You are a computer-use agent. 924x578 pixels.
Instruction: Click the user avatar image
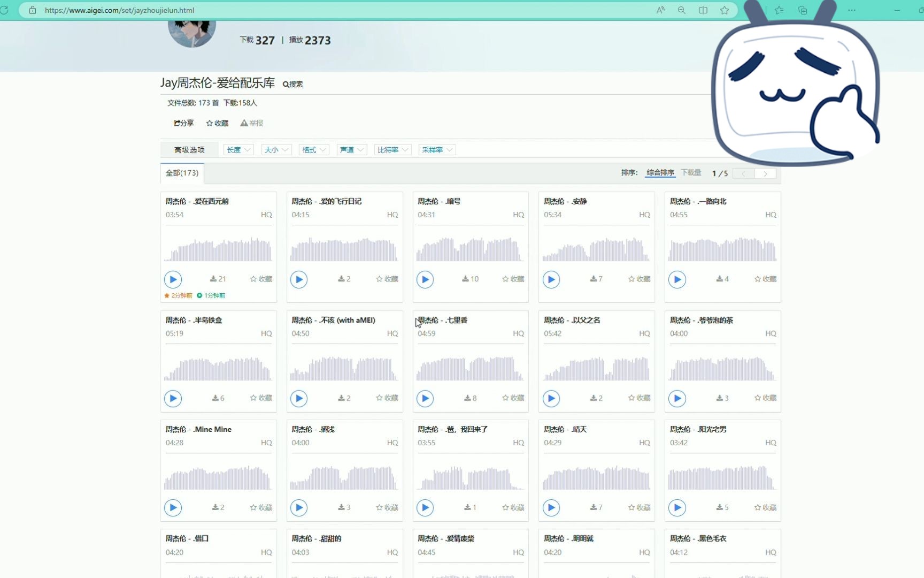point(192,32)
